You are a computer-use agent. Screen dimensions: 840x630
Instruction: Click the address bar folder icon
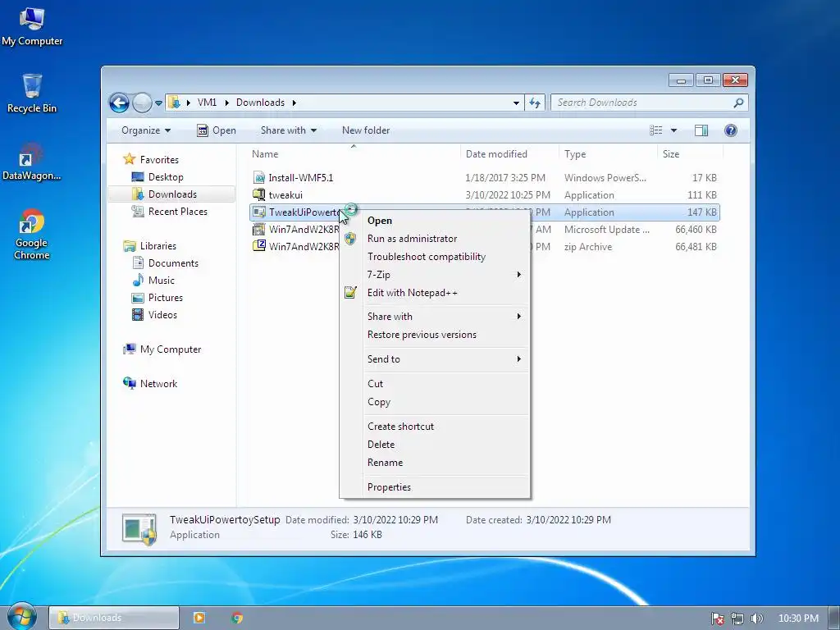coord(174,103)
